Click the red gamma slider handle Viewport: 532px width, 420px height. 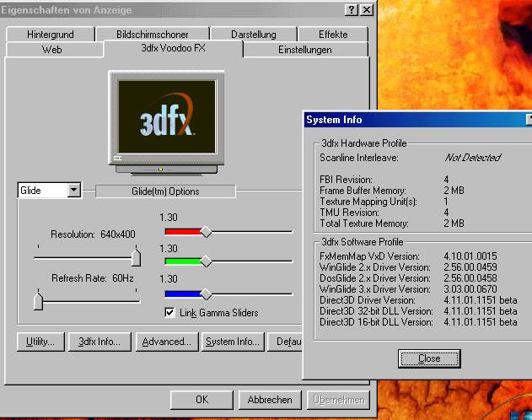(x=205, y=232)
